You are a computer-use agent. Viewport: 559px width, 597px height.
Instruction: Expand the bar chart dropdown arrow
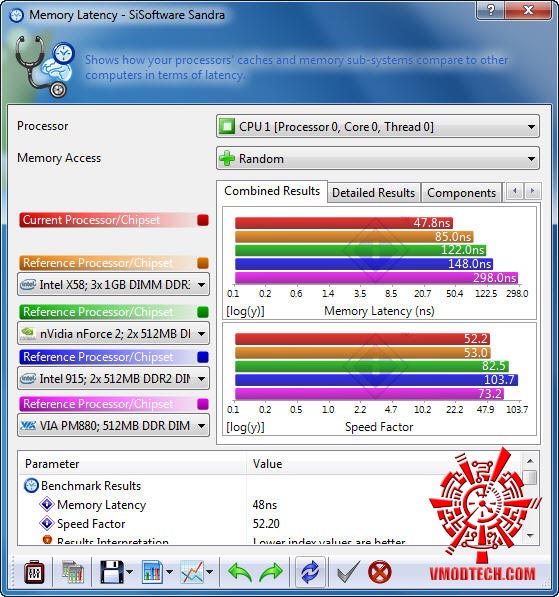pos(169,572)
